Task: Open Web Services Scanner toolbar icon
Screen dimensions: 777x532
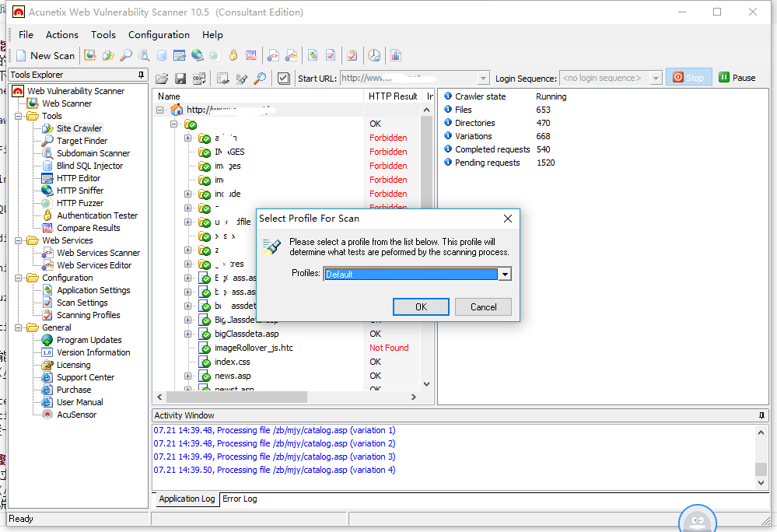Action: [273, 55]
